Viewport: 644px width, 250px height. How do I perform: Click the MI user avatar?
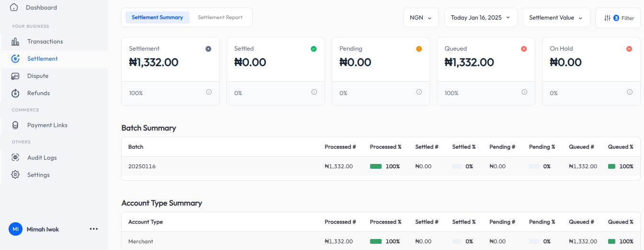15,229
